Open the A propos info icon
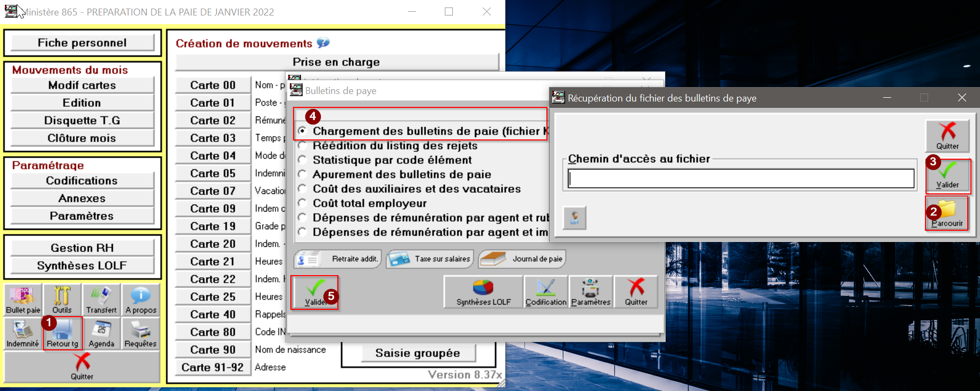This screenshot has width=980, height=391. tap(141, 300)
